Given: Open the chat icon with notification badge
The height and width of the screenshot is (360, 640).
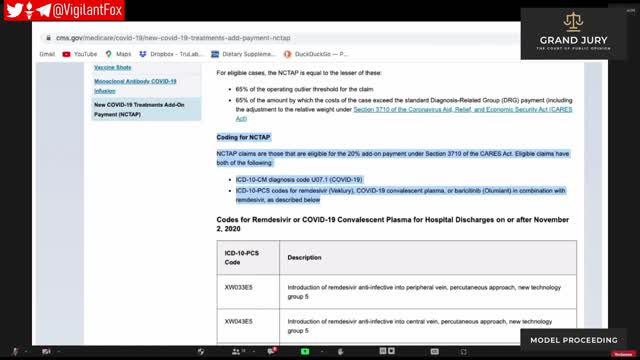Looking at the screenshot, I should [x=272, y=351].
